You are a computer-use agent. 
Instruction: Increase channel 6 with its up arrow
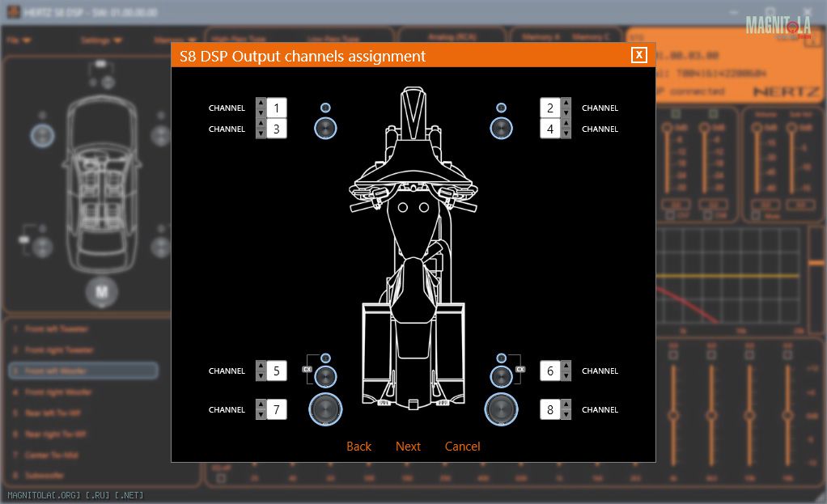coord(566,366)
